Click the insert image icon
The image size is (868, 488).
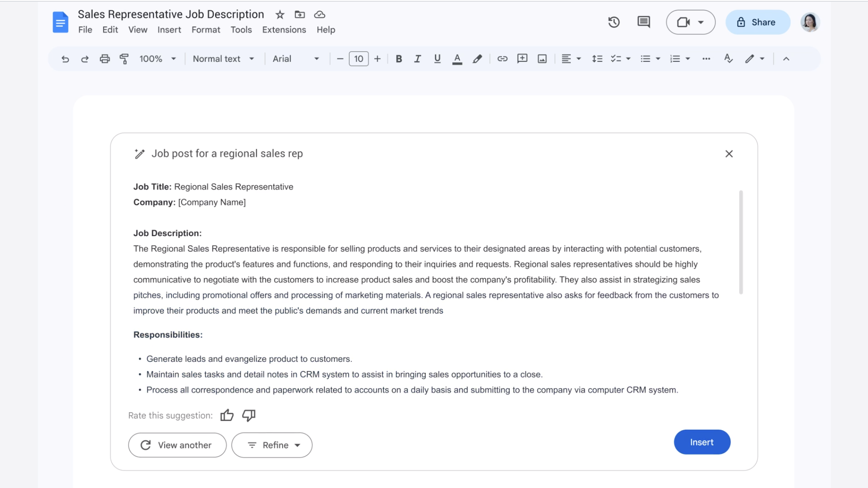click(542, 58)
